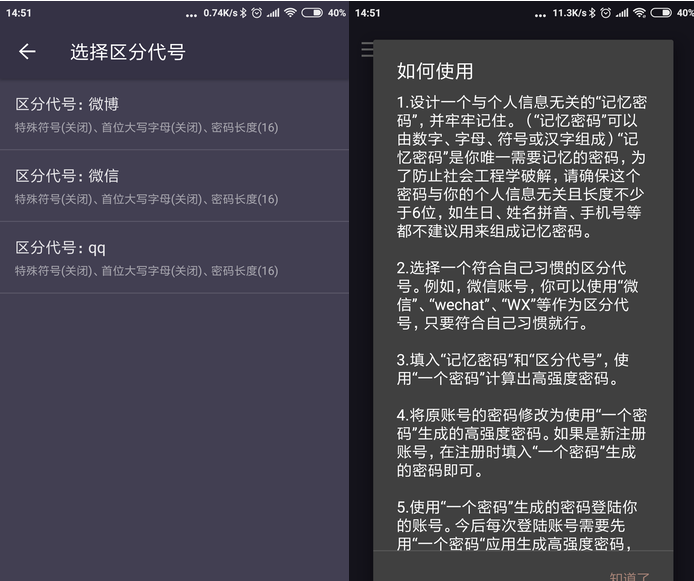Viewport: 694px width, 581px height.
Task: Tap the 选择区分代号 screen title
Action: pos(127,52)
